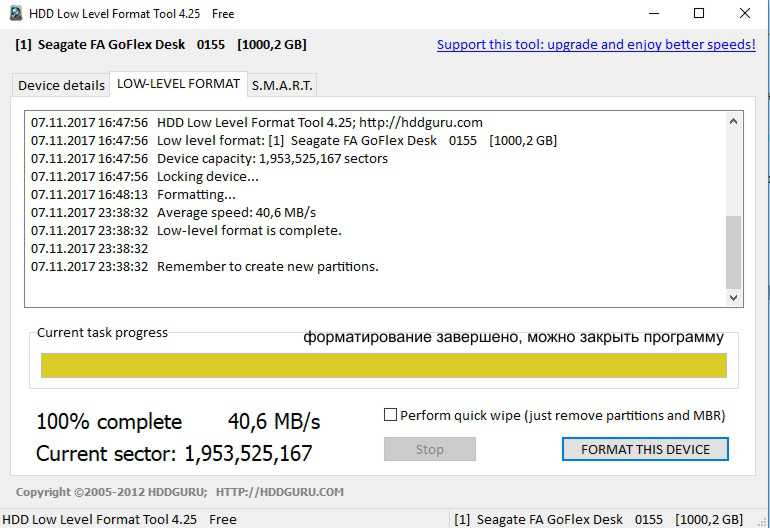Click FORMAT THIS DEVICE button
770x528 pixels.
pos(645,449)
